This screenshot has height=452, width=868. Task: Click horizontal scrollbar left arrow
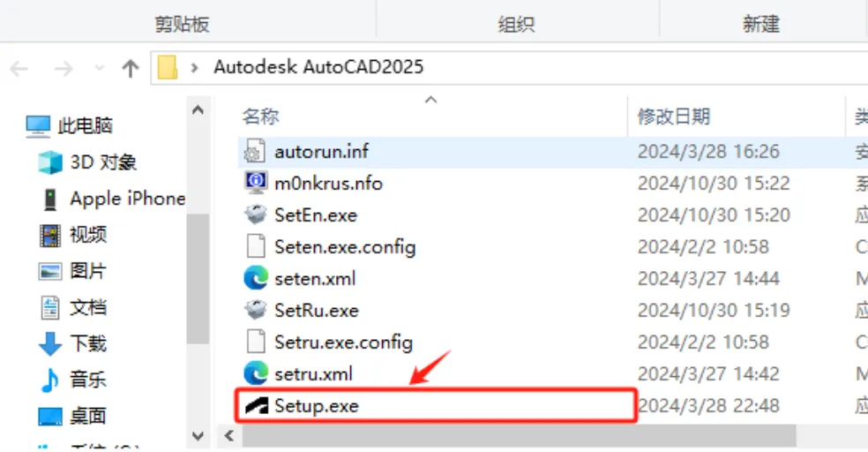pyautogui.click(x=228, y=436)
